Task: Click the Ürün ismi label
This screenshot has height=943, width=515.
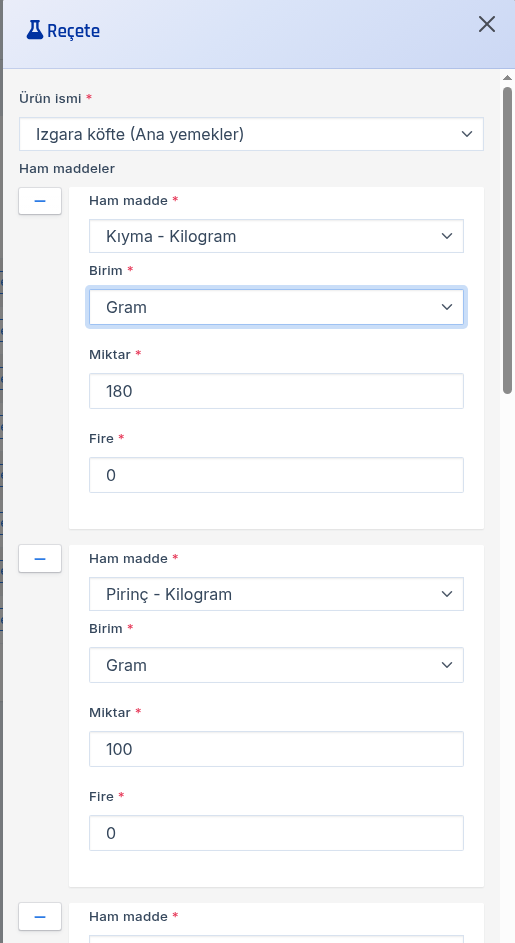Action: click(51, 98)
